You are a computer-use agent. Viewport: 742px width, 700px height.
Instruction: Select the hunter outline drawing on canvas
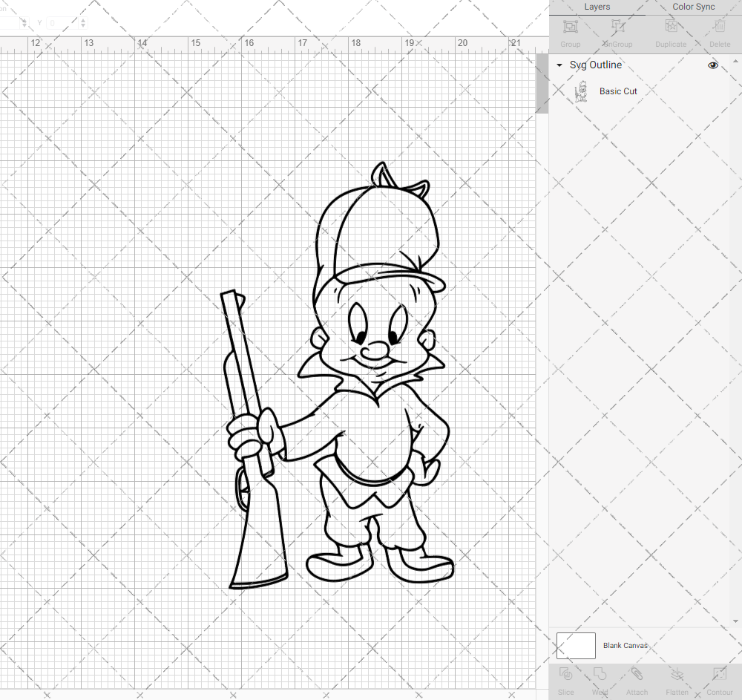pyautogui.click(x=337, y=376)
